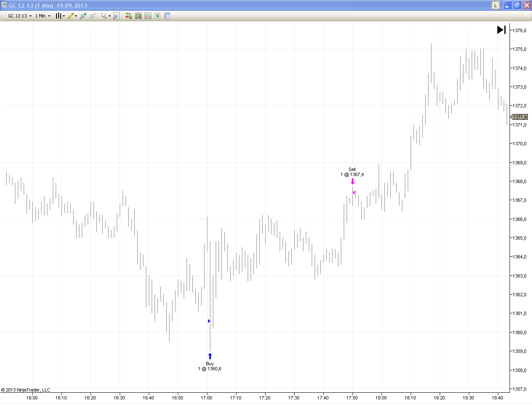Image resolution: width=532 pixels, height=404 pixels.
Task: Click the jump-to-latest-bar arrow button
Action: point(502,30)
